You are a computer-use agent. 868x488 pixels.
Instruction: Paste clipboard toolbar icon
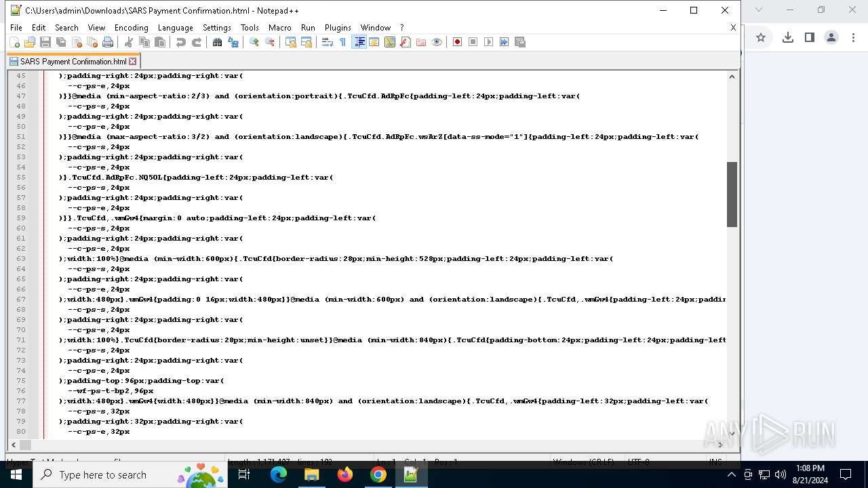point(160,42)
